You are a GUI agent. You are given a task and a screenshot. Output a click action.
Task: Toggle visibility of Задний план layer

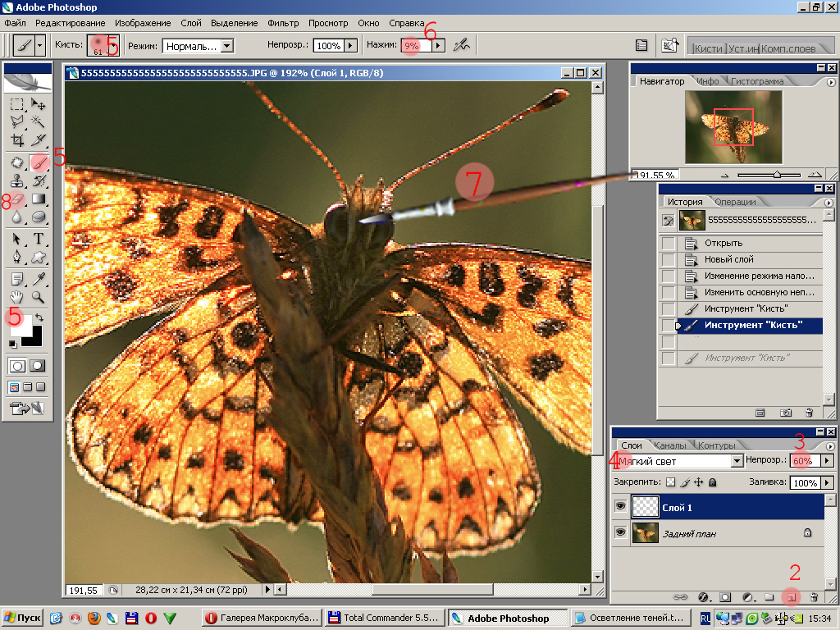[620, 533]
